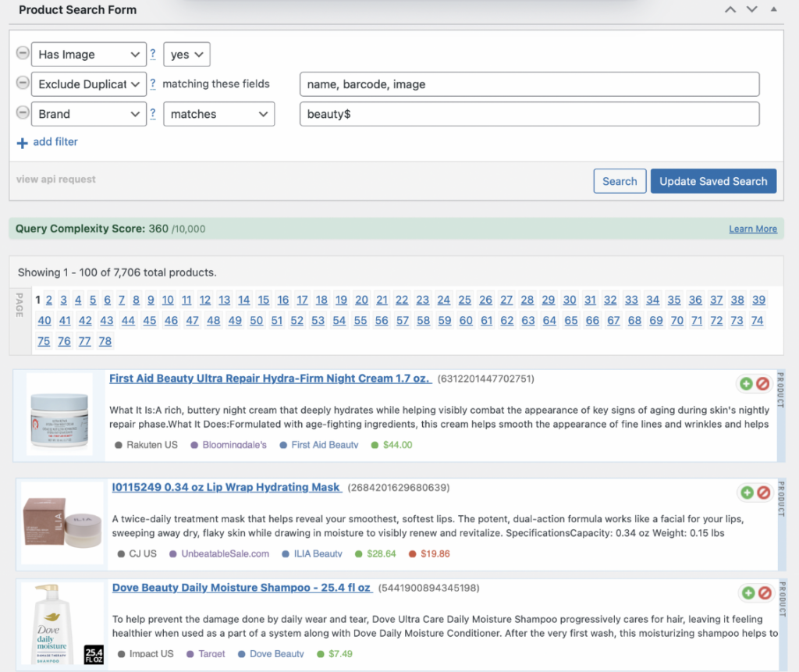Click the CJ US network label
Image resolution: width=799 pixels, height=672 pixels.
coord(143,553)
